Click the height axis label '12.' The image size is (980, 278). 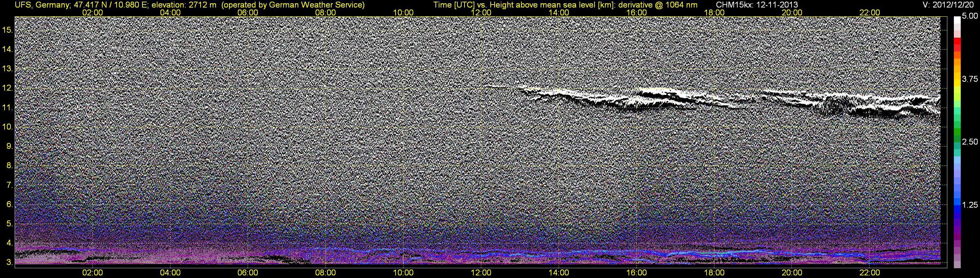(8, 88)
